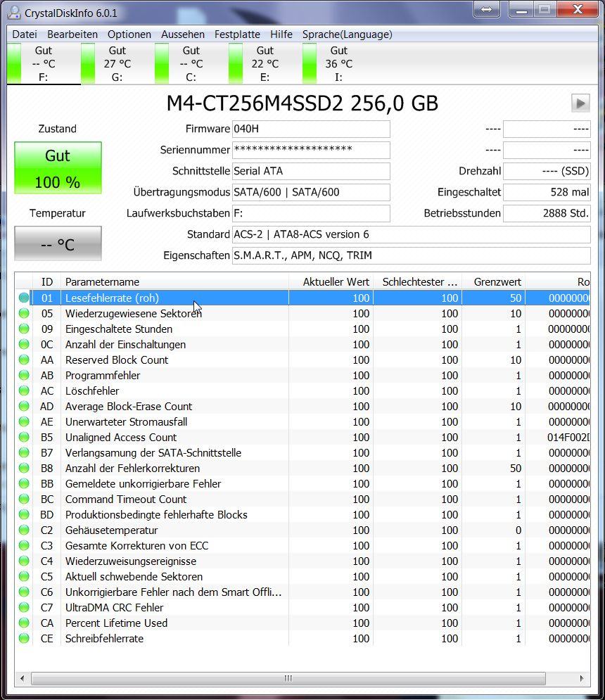The height and width of the screenshot is (700, 605).
Task: Open the Bearbeiten menu
Action: pyautogui.click(x=72, y=34)
